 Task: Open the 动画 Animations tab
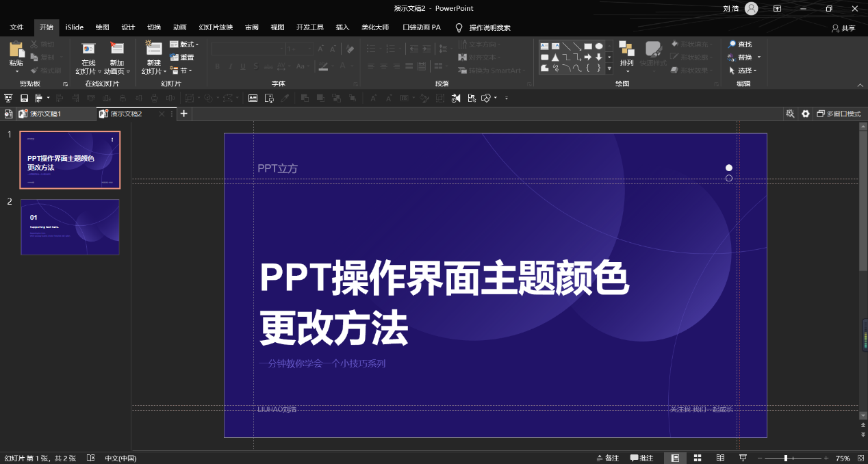(180, 27)
